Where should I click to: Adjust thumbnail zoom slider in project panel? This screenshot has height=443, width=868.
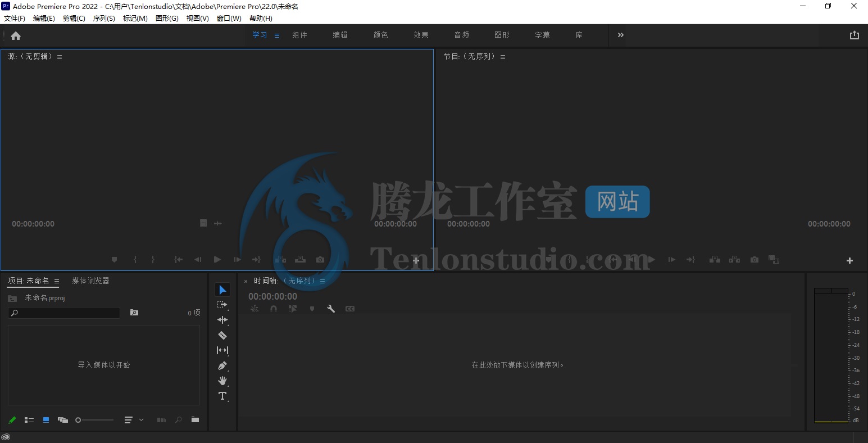(94, 420)
